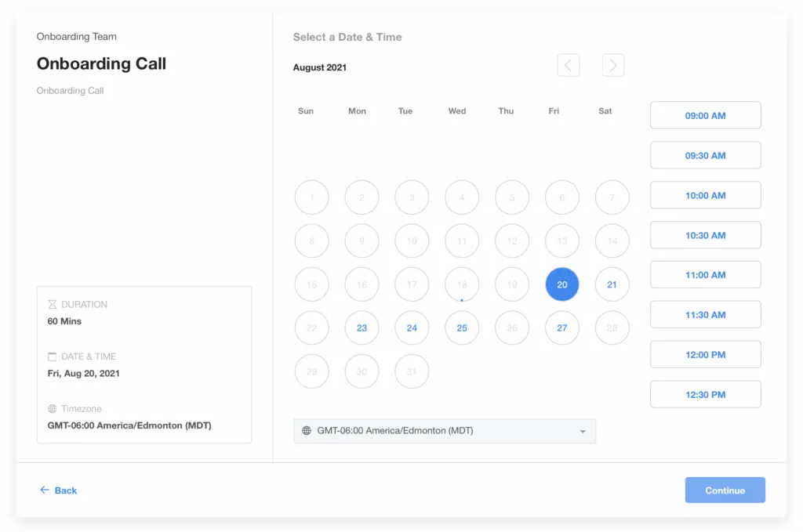
Task: Click the GMT-06:00 timezone text in summary card
Action: point(129,425)
